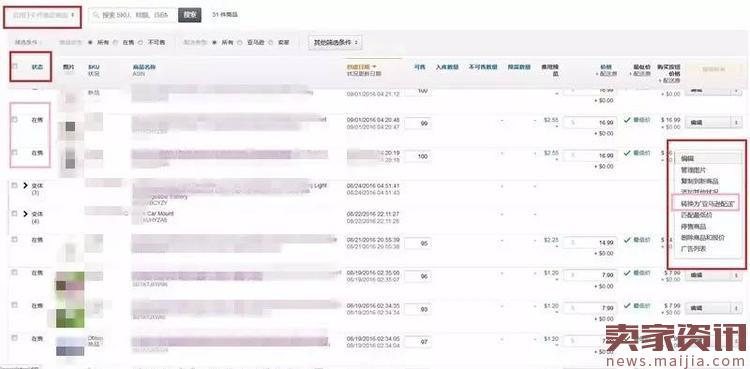Viewport: 750px width, 369px height.
Task: Sort by the 入库数量 column header
Action: pyautogui.click(x=447, y=67)
